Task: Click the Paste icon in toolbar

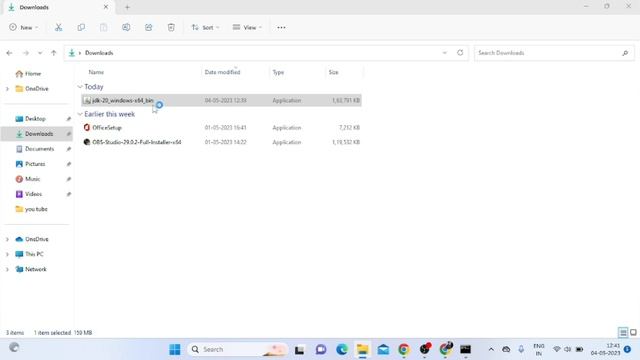Action: pos(103,27)
